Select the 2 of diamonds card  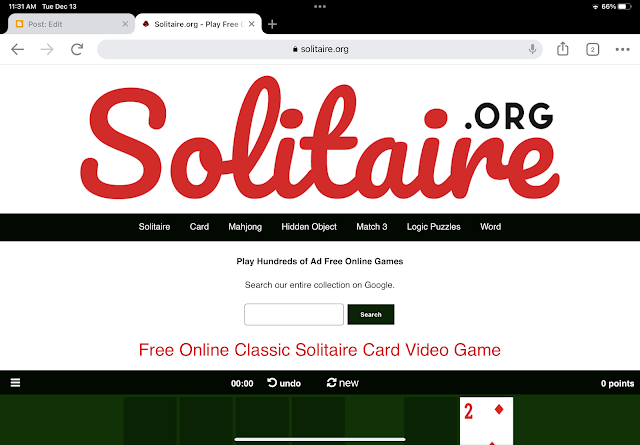(486, 421)
